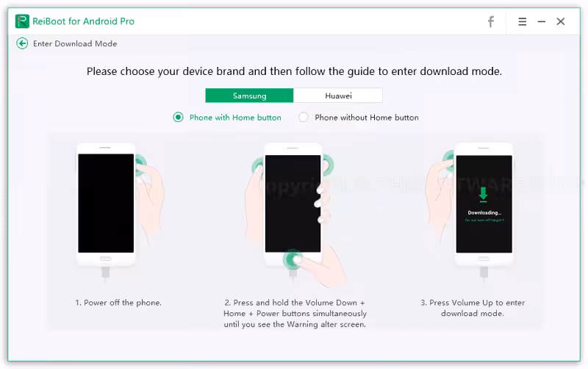
Task: Click the highlighted Home button on middle phone
Action: [293, 259]
